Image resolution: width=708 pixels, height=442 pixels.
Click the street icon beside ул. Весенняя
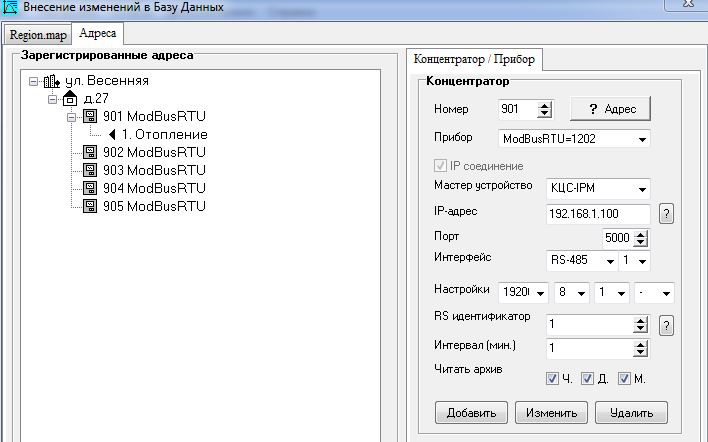coord(51,81)
